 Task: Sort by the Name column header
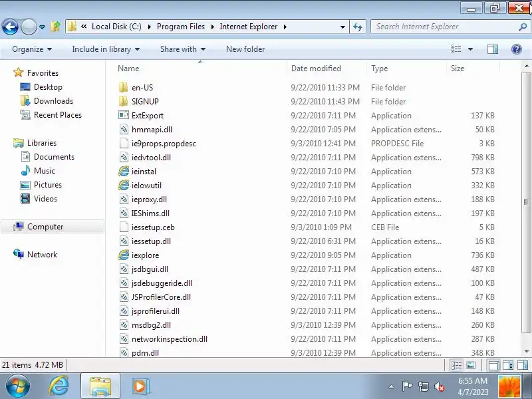[x=128, y=68]
